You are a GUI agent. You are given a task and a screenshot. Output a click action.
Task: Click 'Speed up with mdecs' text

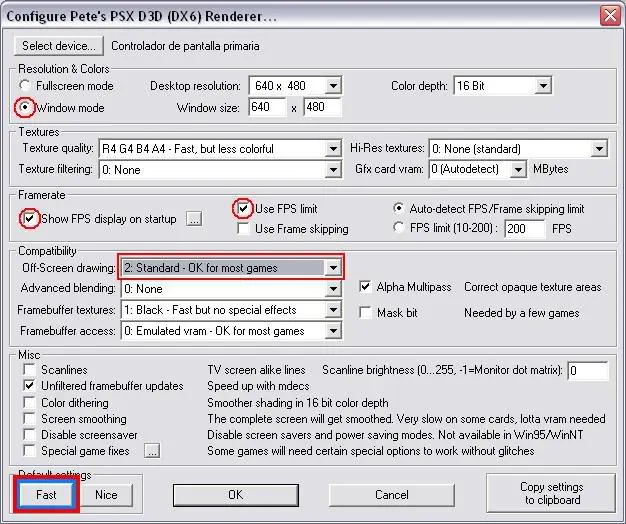point(258,386)
